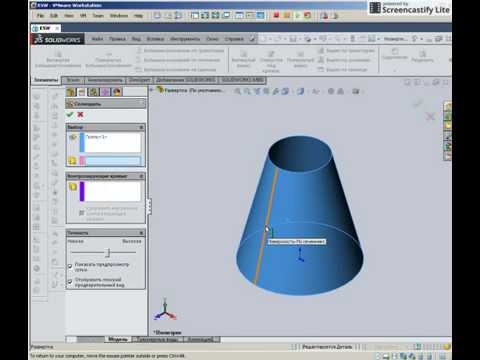Click Zoom to Fit in the view toolbar
Image resolution: width=480 pixels, height=360 pixels.
click(237, 91)
